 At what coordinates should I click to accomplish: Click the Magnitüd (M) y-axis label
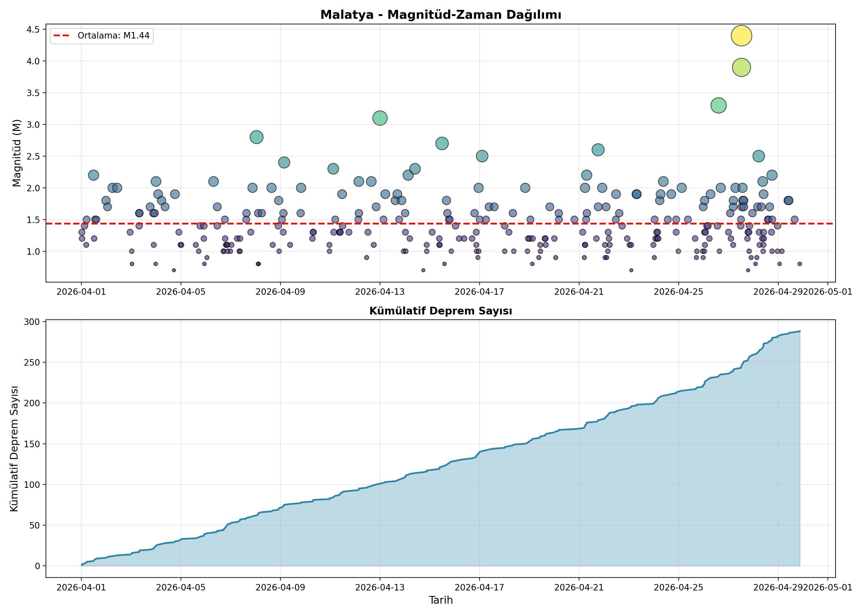coord(16,153)
